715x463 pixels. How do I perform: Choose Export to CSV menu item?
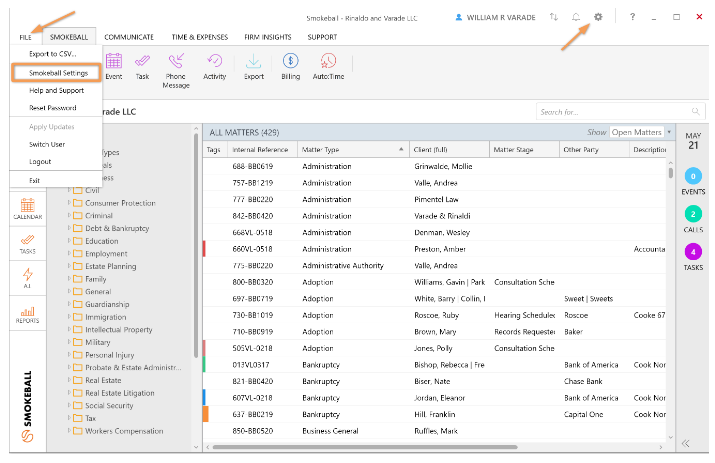pyautogui.click(x=53, y=54)
